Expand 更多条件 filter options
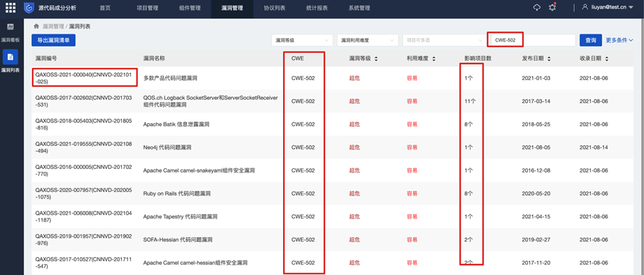The image size is (644, 275). (x=620, y=40)
